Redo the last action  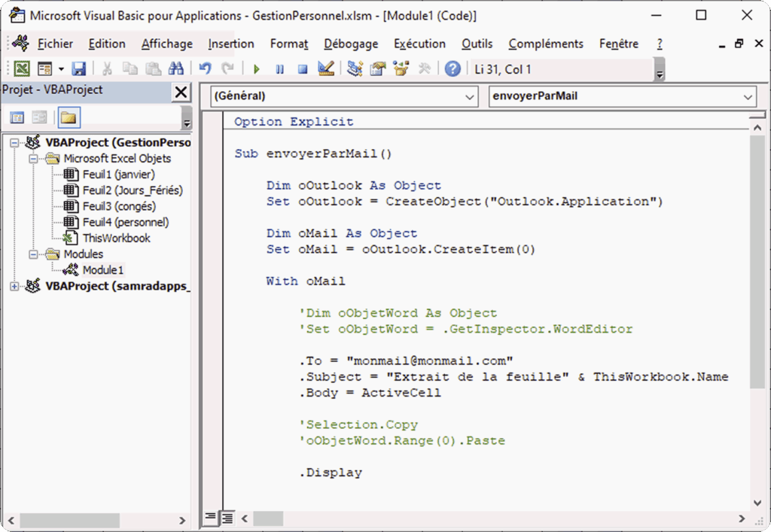point(227,68)
